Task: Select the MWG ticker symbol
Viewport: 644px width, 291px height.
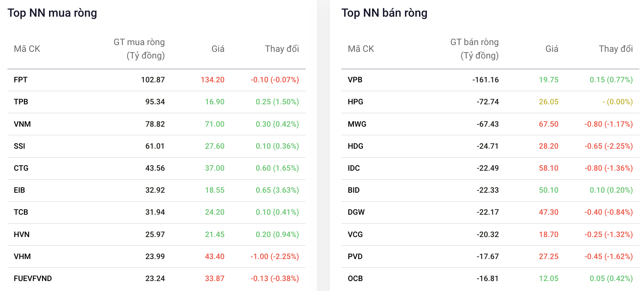Action: (357, 124)
